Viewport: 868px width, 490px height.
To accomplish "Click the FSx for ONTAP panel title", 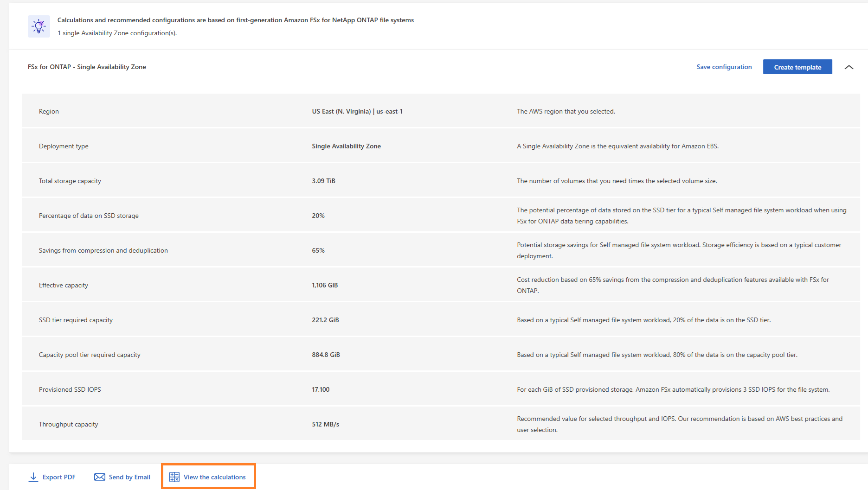I will (86, 67).
